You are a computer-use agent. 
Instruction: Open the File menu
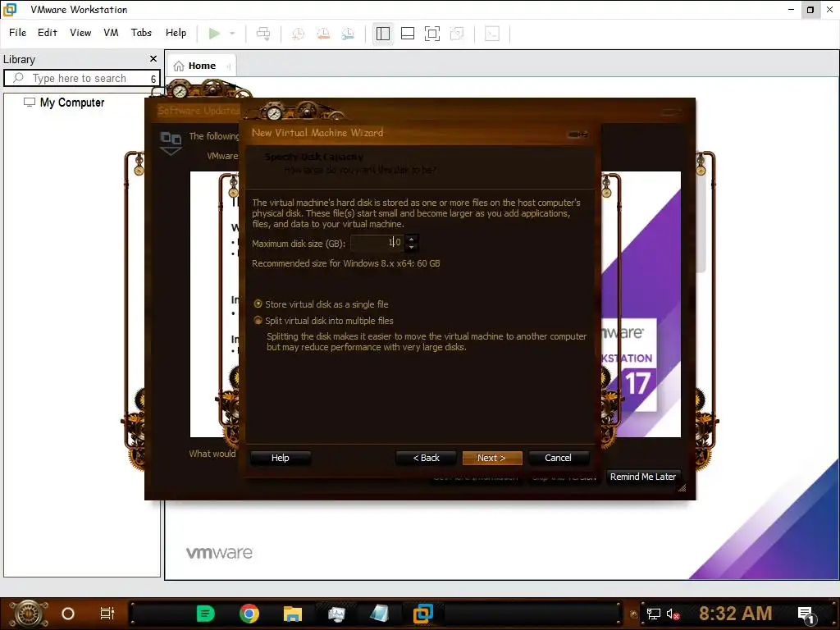pyautogui.click(x=18, y=33)
